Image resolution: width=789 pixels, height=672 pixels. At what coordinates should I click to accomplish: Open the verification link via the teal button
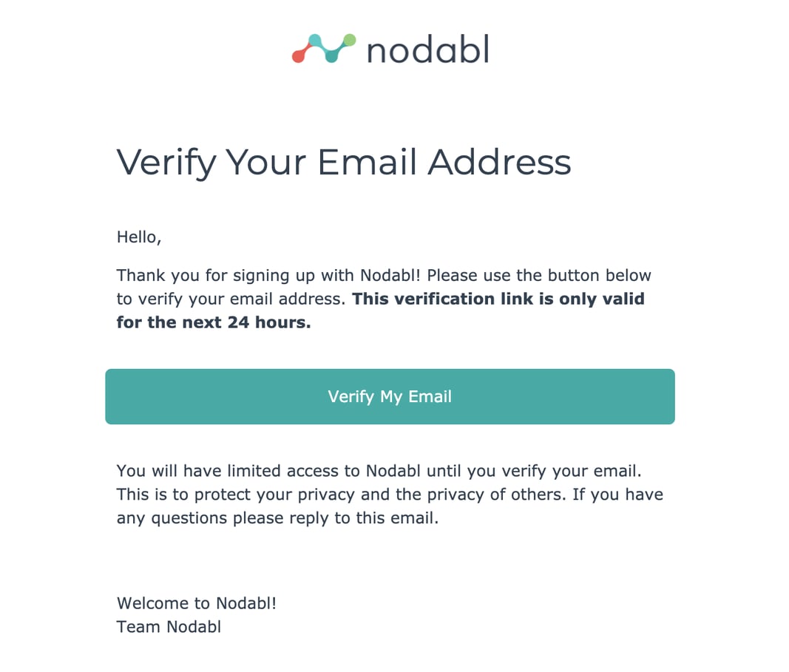pos(390,396)
